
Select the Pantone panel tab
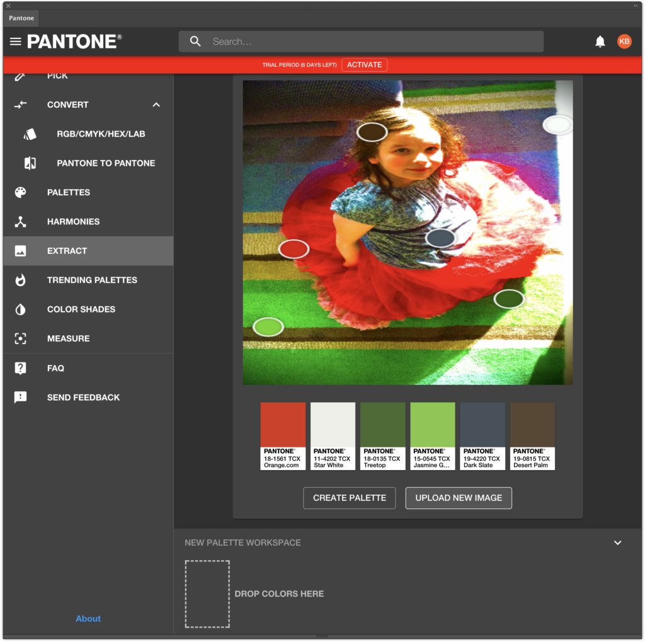point(21,18)
